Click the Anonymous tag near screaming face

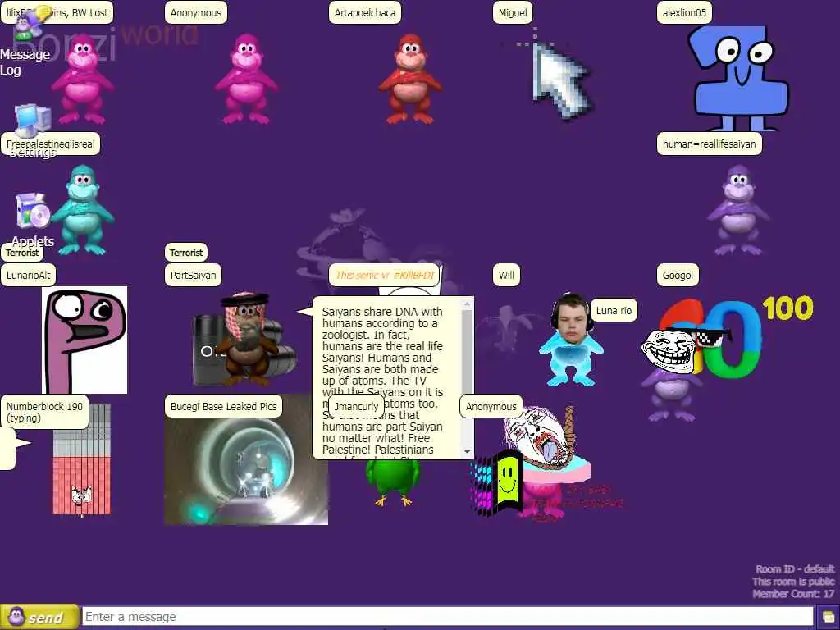pos(491,406)
